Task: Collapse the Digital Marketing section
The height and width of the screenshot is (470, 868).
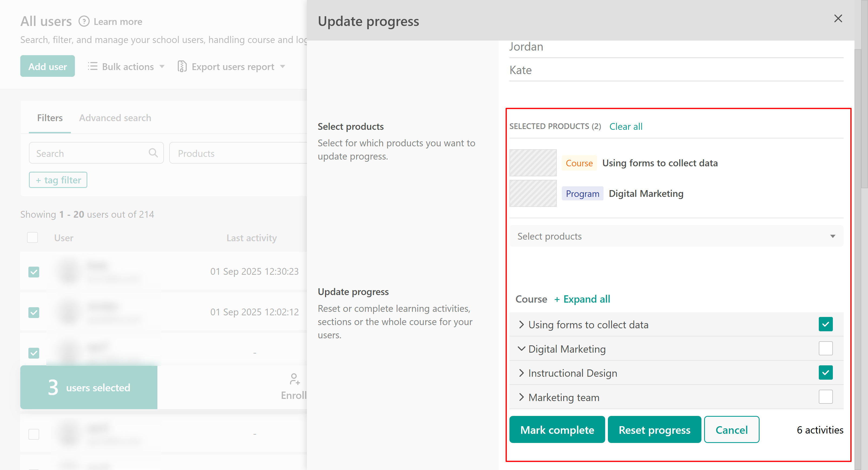Action: pos(521,349)
